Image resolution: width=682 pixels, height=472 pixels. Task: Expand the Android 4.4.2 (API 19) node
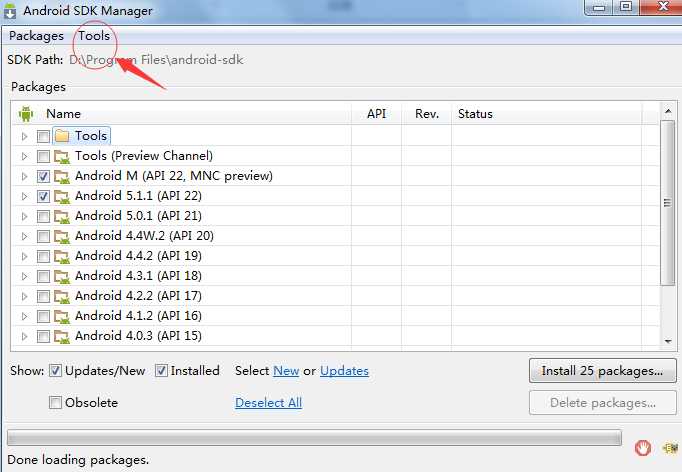click(24, 257)
